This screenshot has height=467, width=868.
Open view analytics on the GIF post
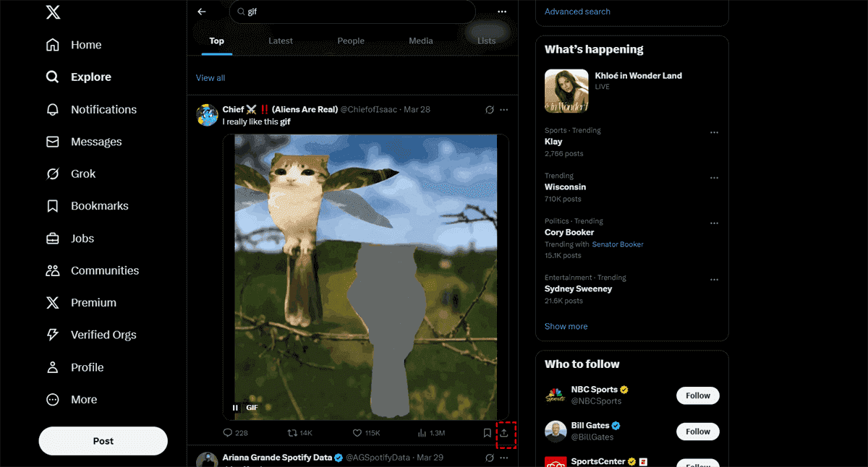[423, 433]
